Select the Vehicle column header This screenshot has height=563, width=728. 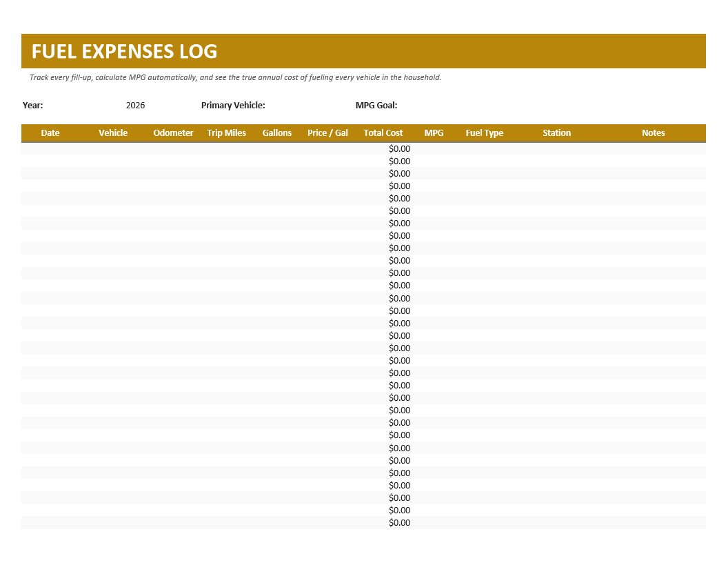pyautogui.click(x=113, y=133)
